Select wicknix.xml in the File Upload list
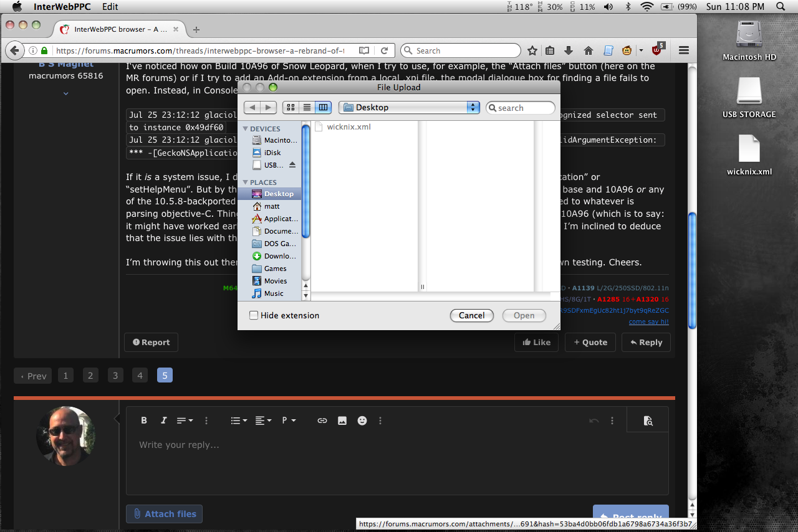This screenshot has width=798, height=532. pos(349,126)
